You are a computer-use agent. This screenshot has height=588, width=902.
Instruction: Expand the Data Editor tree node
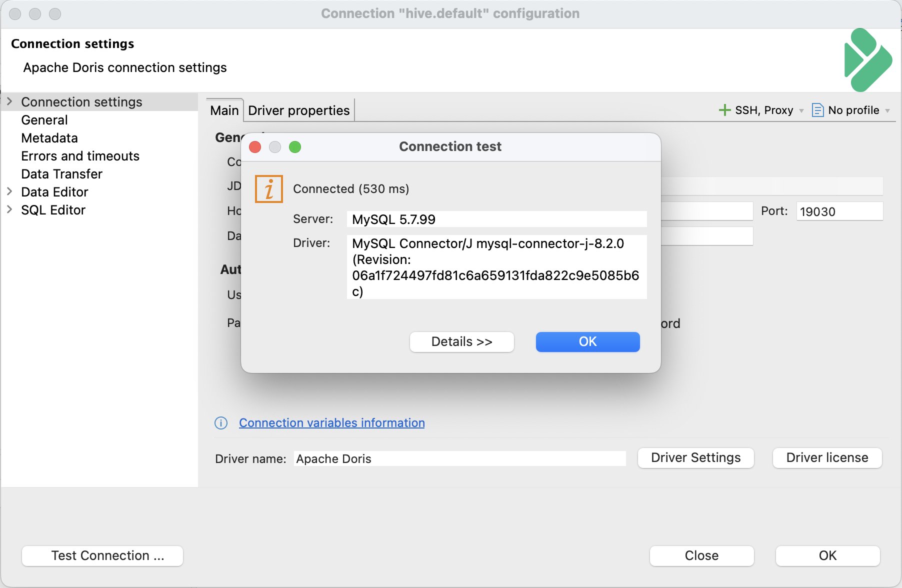(x=9, y=191)
